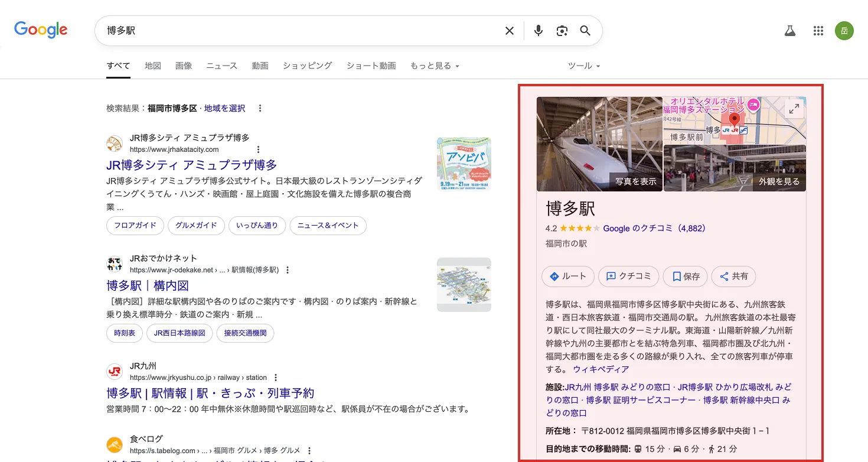Open Google apps grid icon
The height and width of the screenshot is (462, 868).
point(818,31)
